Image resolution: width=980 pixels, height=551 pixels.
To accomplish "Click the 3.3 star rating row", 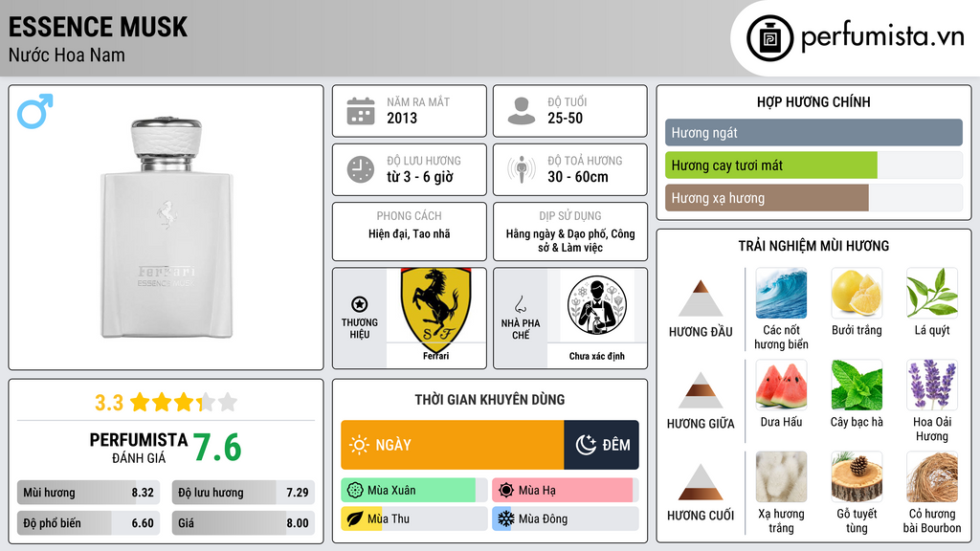I will click(166, 403).
